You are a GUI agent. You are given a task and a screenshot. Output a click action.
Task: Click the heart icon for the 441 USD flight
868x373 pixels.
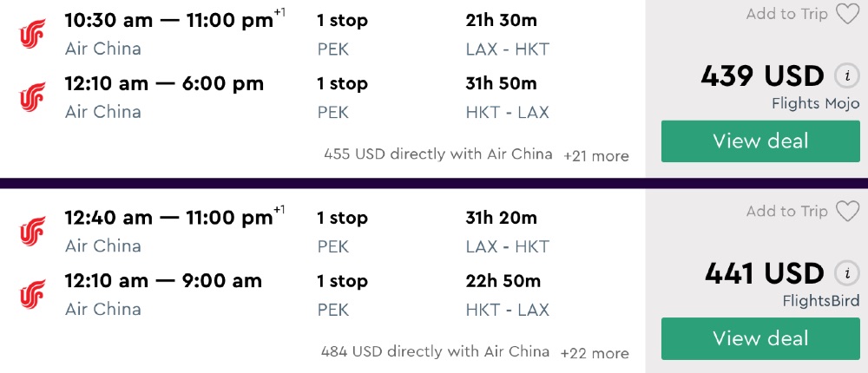point(846,212)
